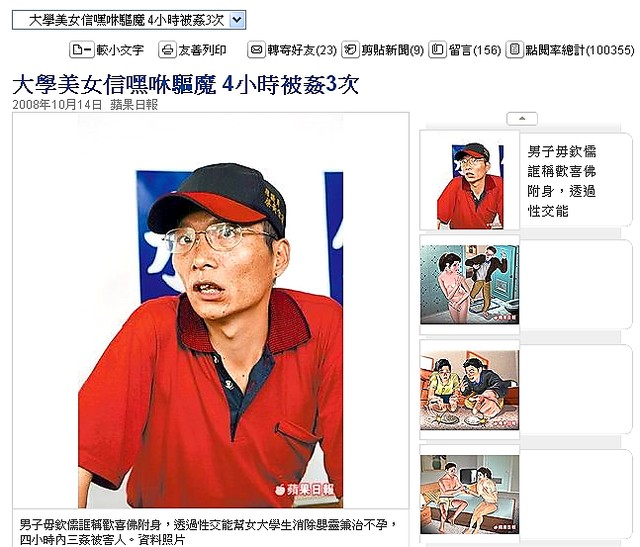Click the envelope icon for 轉寄好友
This screenshot has width=640, height=547.
(x=256, y=50)
